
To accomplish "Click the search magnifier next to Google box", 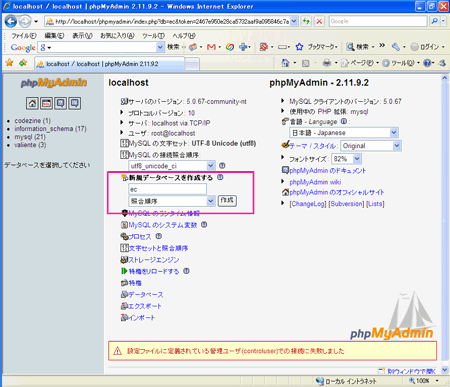I will [434, 21].
